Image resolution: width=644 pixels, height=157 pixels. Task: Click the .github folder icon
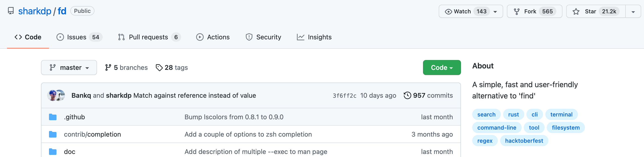pyautogui.click(x=53, y=117)
